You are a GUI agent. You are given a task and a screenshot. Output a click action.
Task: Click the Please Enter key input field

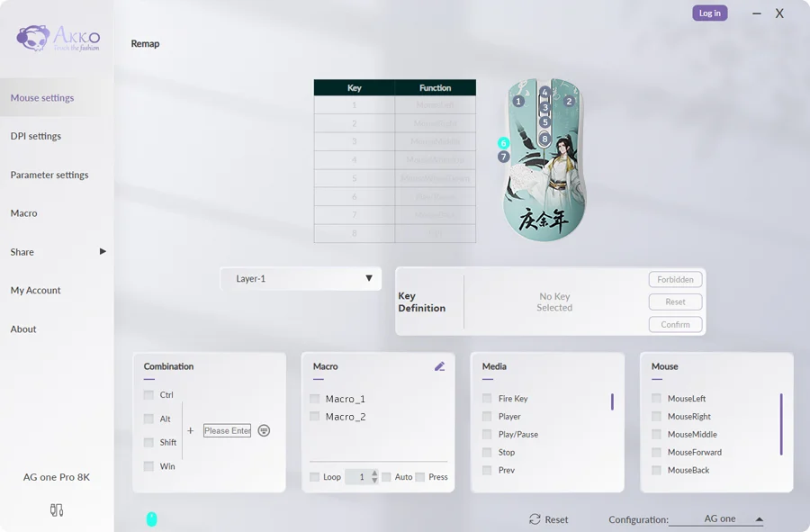(228, 431)
